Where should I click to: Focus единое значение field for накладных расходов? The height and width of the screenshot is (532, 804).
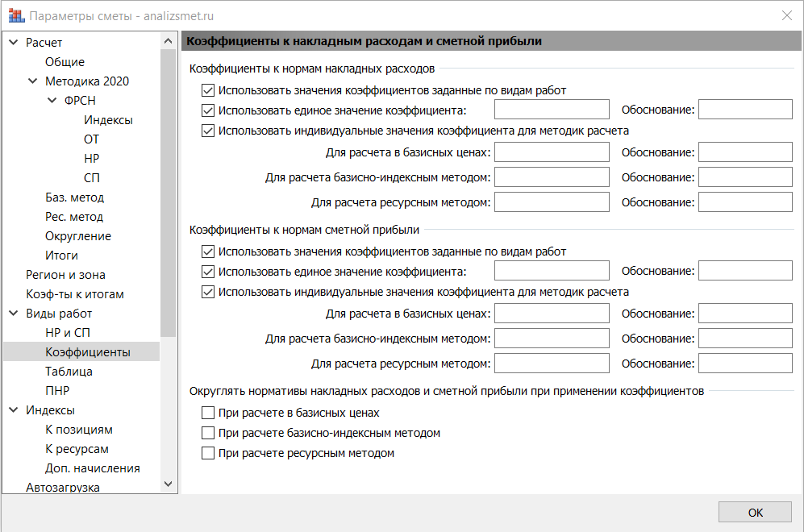point(552,110)
